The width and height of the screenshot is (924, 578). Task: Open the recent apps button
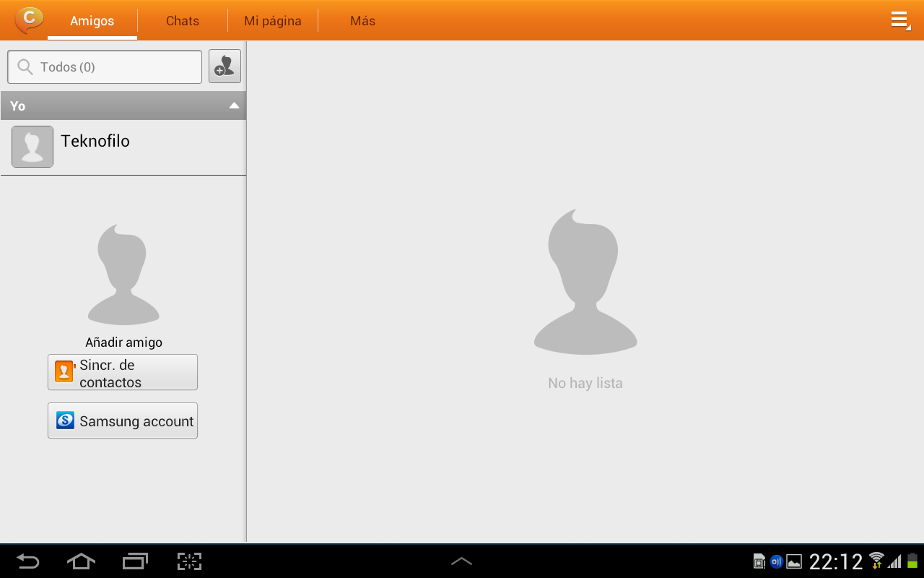(135, 561)
